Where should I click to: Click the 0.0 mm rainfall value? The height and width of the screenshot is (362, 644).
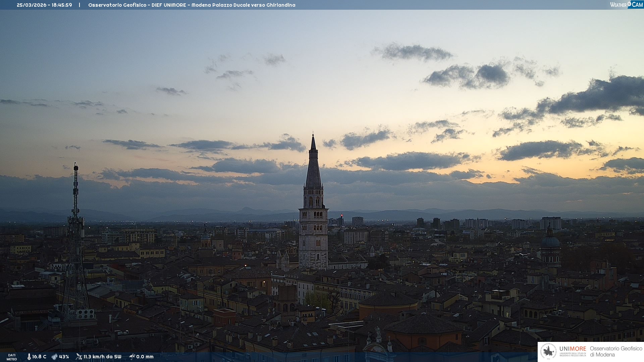[x=145, y=357]
